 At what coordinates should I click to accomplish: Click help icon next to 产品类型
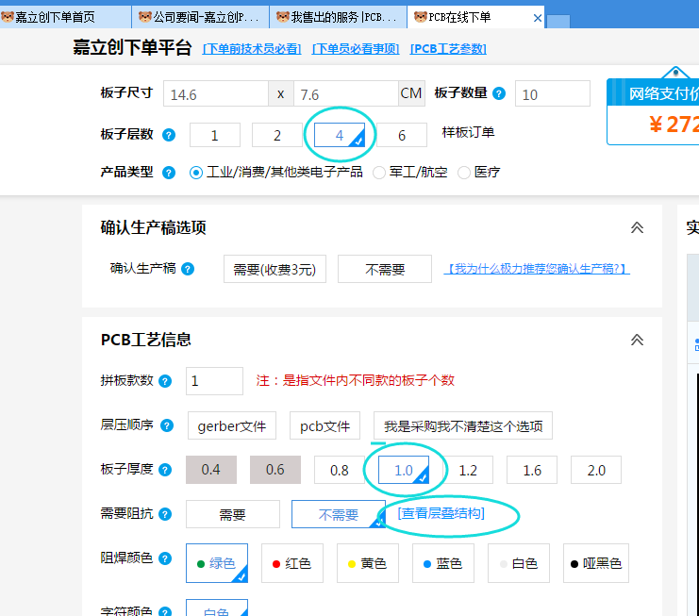coord(169,173)
